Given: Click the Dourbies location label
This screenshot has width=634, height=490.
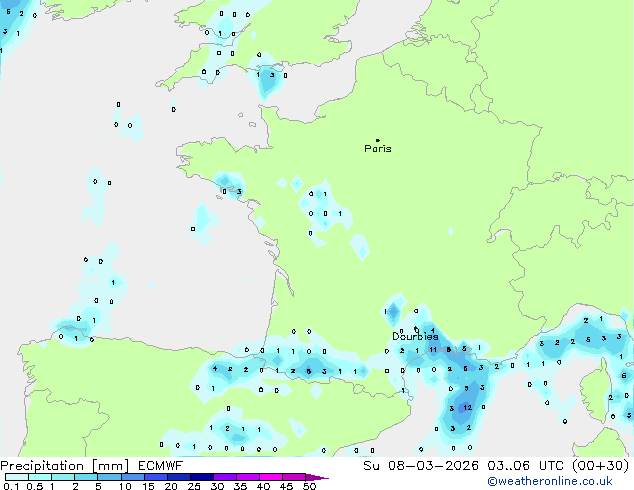Looking at the screenshot, I should 415,336.
